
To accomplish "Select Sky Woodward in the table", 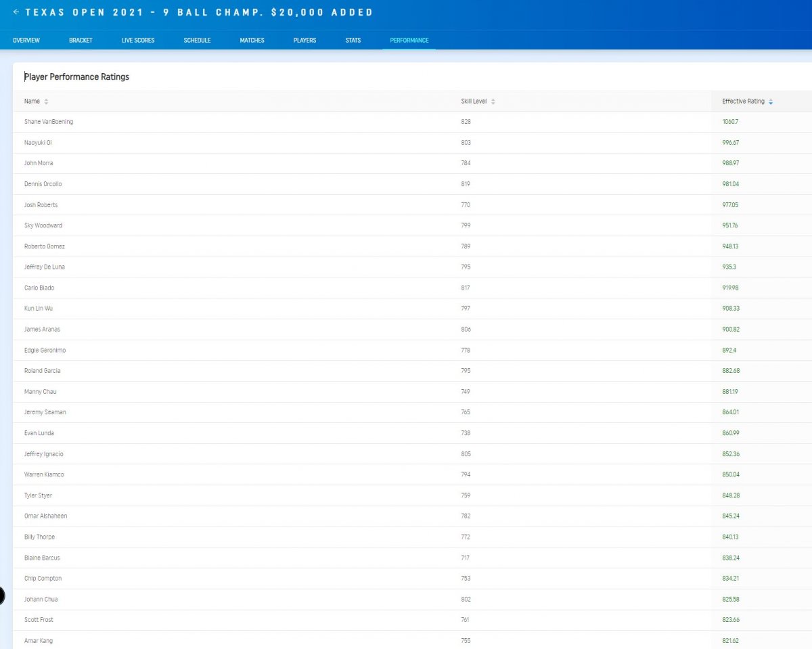I will (43, 225).
